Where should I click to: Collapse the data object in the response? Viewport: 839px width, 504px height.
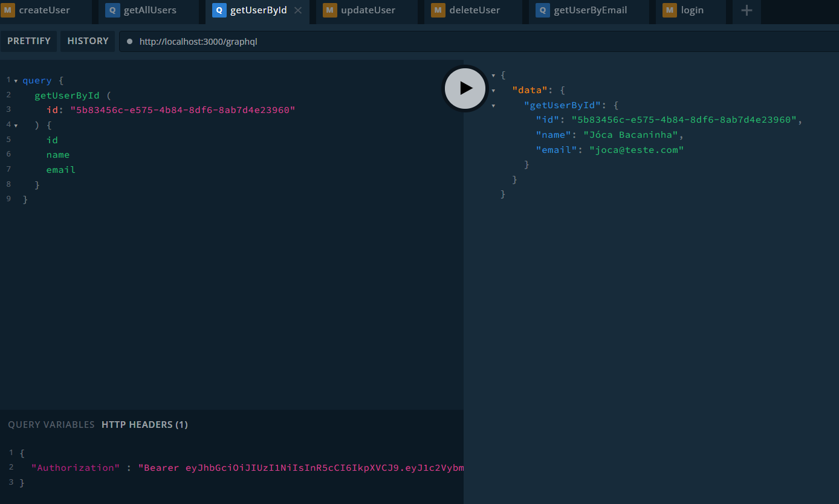[x=494, y=89]
